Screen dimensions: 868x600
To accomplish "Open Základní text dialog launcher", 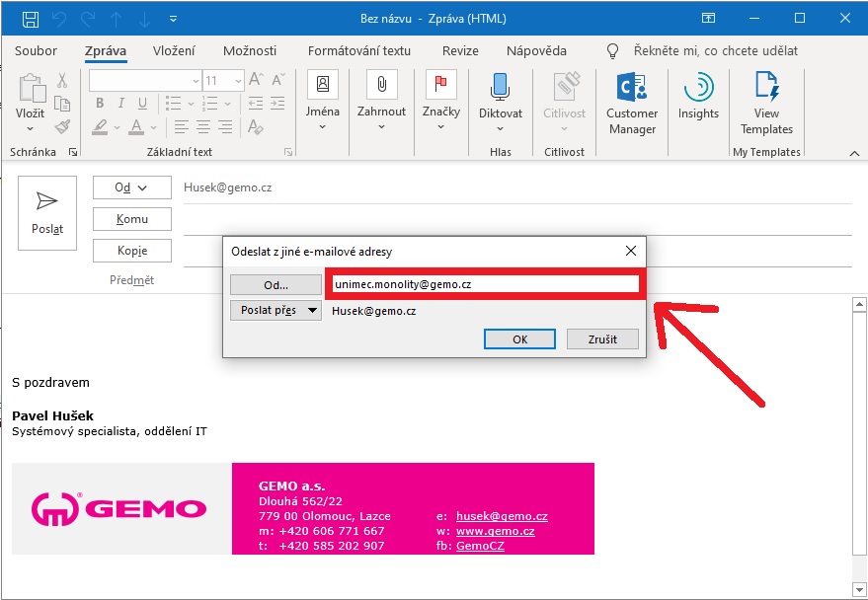I will coord(288,152).
